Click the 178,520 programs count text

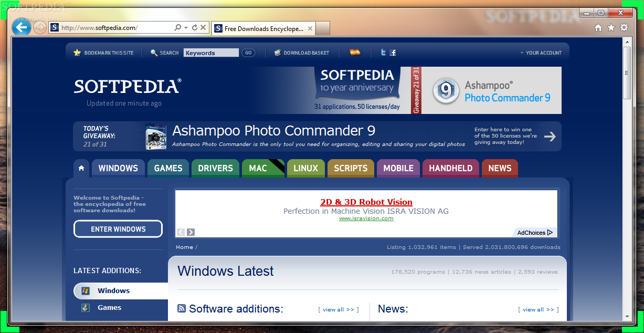click(x=418, y=272)
